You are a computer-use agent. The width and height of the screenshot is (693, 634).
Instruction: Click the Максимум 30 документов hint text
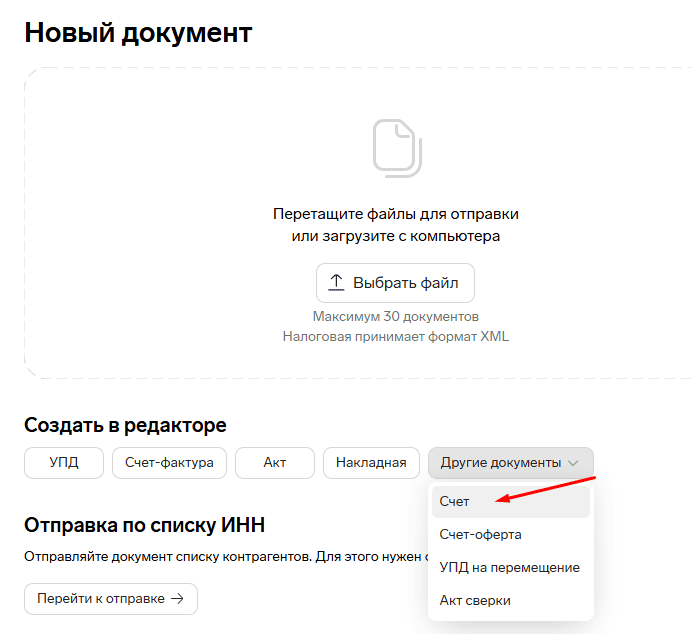[x=395, y=316]
